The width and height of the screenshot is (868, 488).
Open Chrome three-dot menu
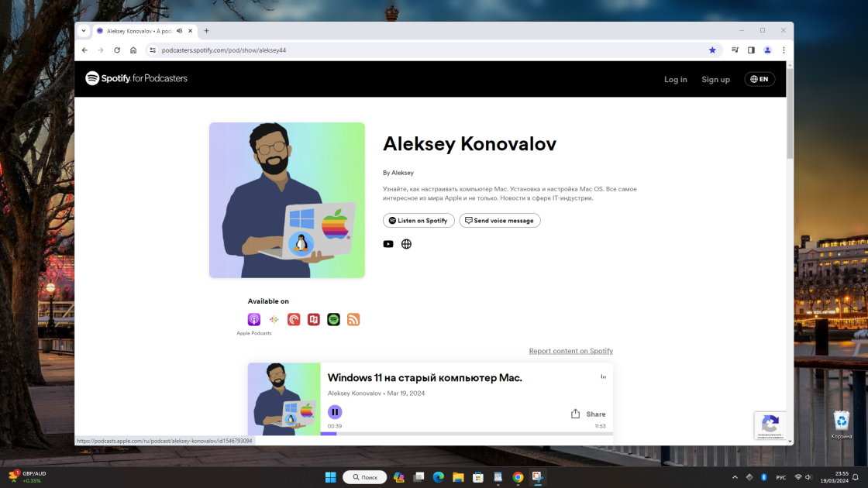784,50
